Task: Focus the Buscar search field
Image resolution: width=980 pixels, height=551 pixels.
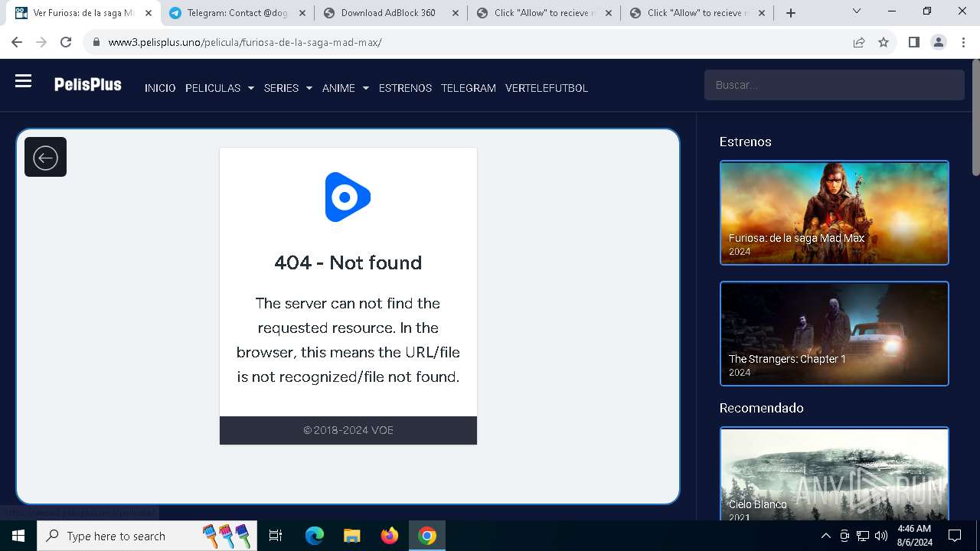Action: click(834, 85)
